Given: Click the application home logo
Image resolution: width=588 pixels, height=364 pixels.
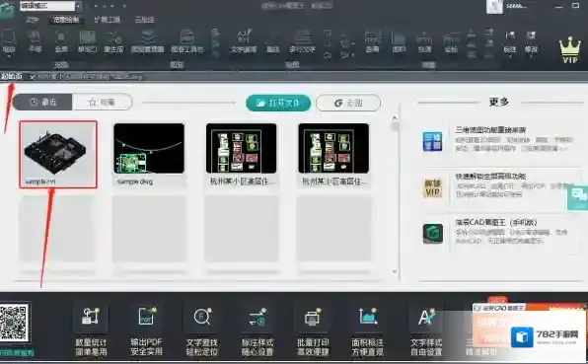Looking at the screenshot, I should tap(8, 10).
